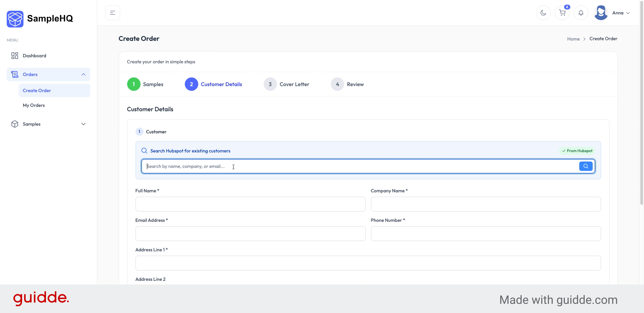Click the Dashboard grid icon
This screenshot has height=313, width=644.
(x=15, y=56)
